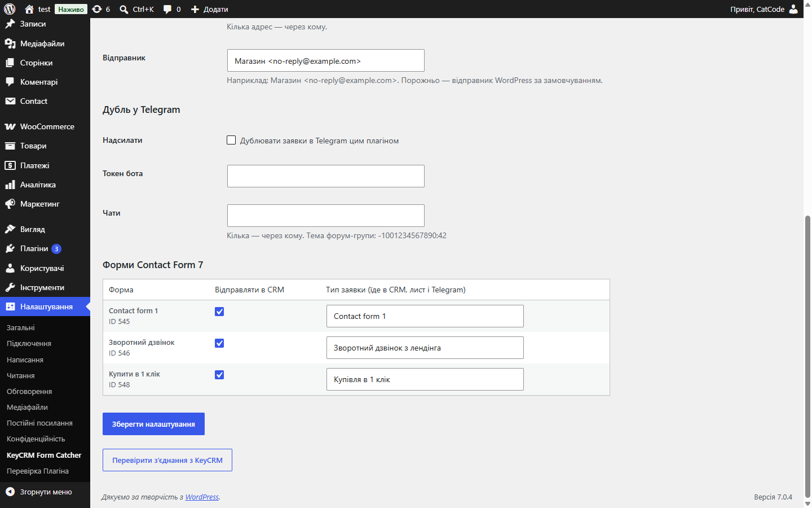
Task: Click the scrollbar down arrow
Action: 807,503
